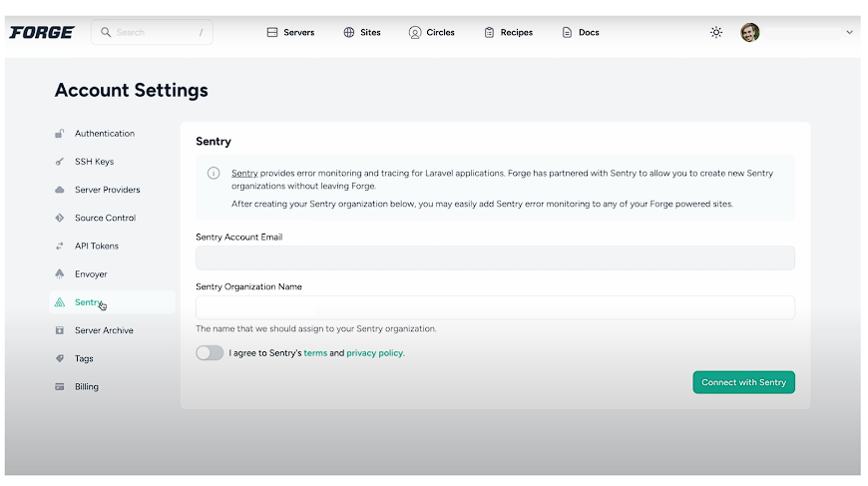Toggle the light/dark theme sun icon
The image size is (868, 486).
[x=715, y=32]
